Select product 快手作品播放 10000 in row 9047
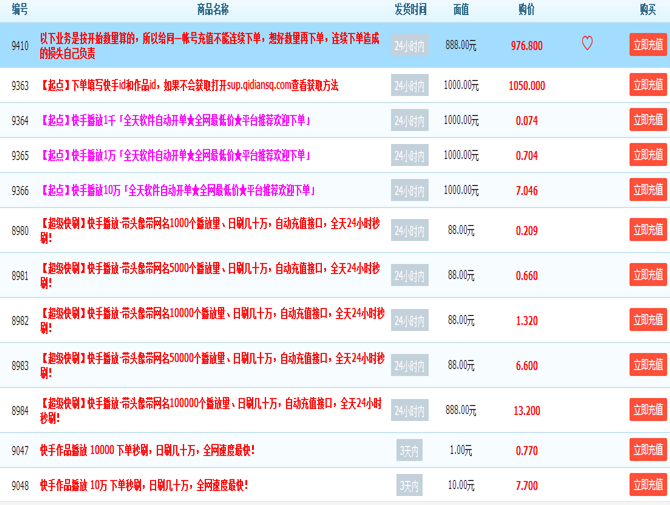670x505 pixels. [x=144, y=450]
